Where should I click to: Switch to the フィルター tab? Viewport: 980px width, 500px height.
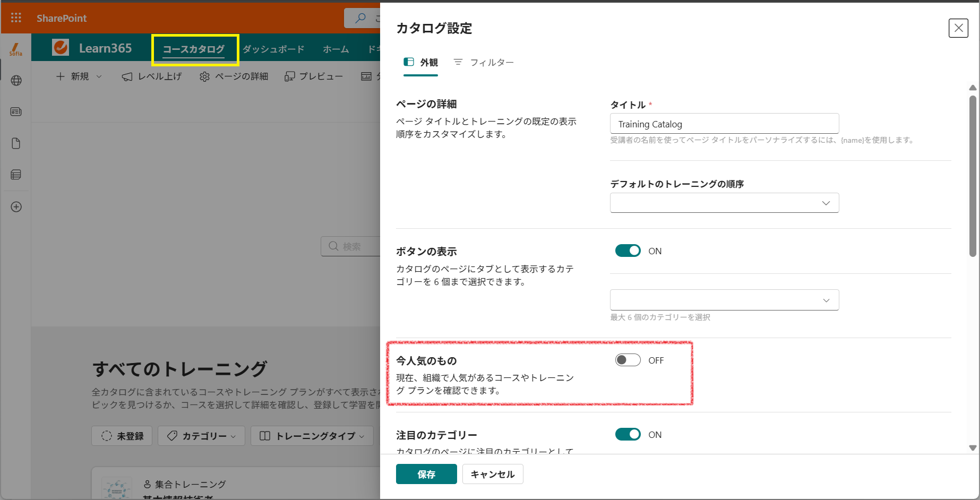(x=484, y=63)
